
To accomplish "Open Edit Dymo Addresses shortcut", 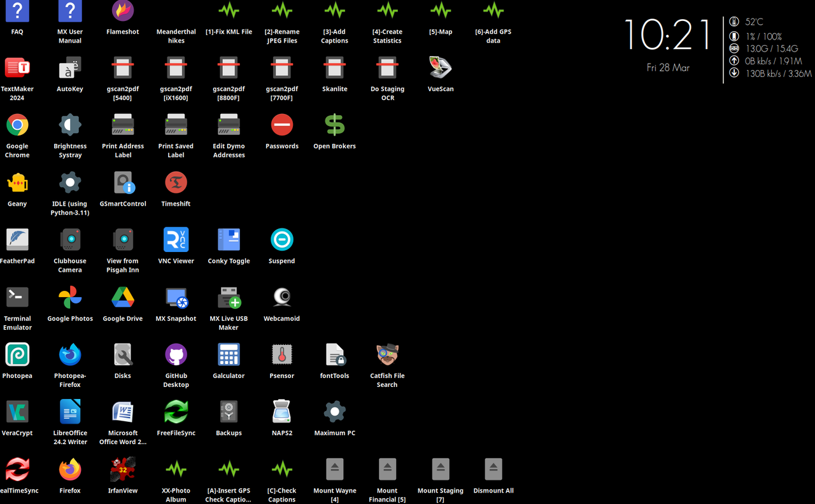I will tap(229, 125).
